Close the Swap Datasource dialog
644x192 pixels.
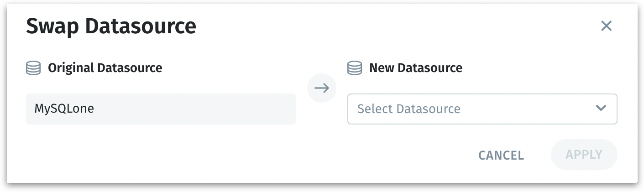point(606,26)
